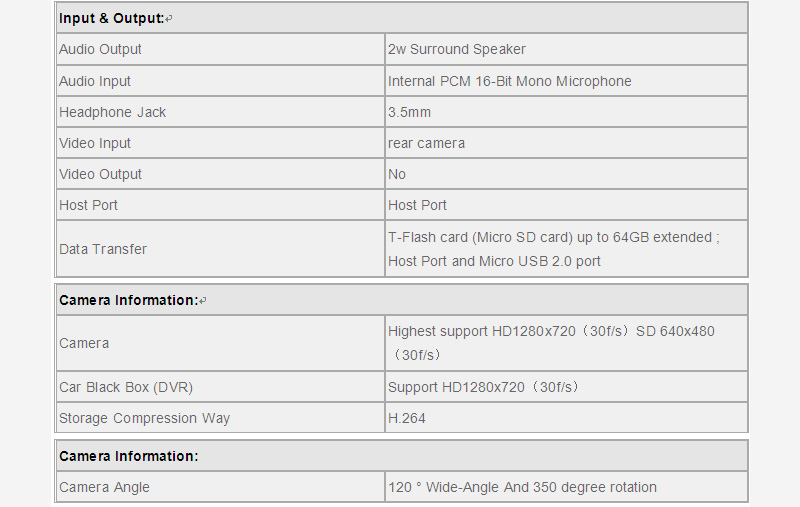The width and height of the screenshot is (800, 507).
Task: Select the "rear camera" value cell
Action: pyautogui.click(x=427, y=143)
